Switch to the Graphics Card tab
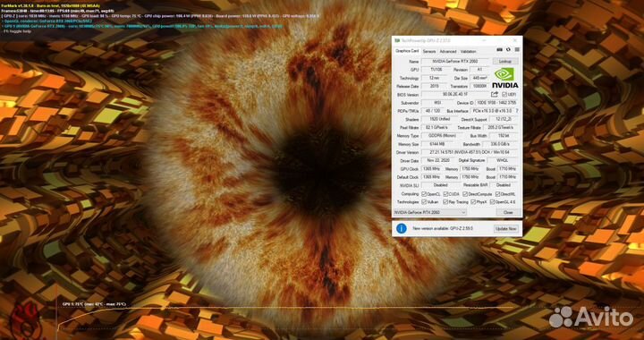644x340 pixels. tap(407, 51)
